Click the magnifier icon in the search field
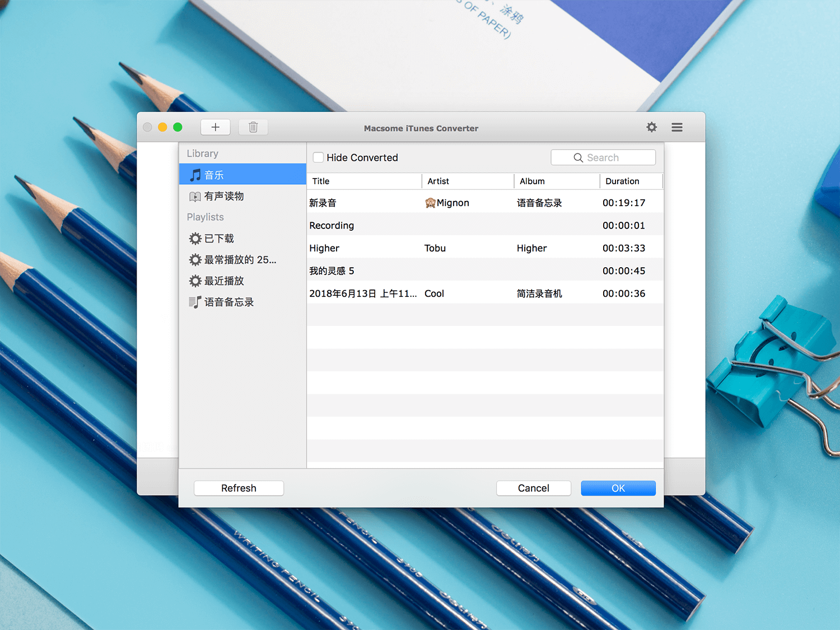The width and height of the screenshot is (840, 630). 578,157
